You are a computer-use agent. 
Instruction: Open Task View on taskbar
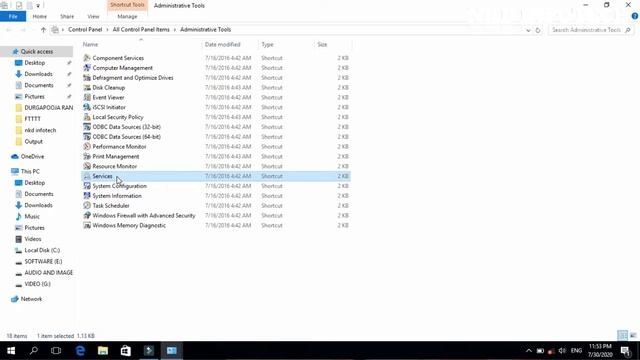click(x=56, y=351)
